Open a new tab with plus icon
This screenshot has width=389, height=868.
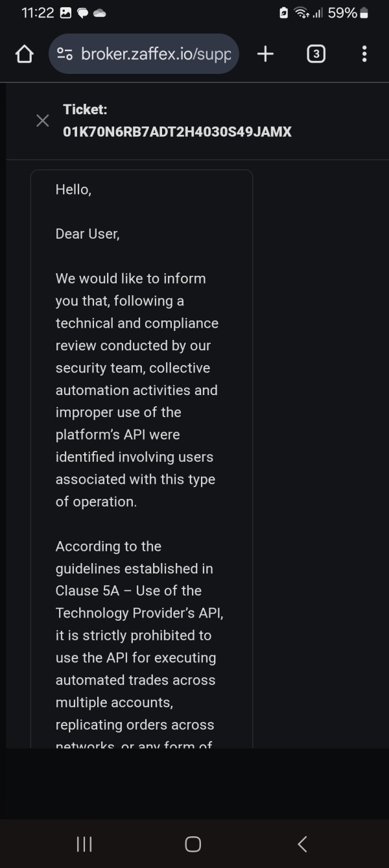click(x=265, y=54)
